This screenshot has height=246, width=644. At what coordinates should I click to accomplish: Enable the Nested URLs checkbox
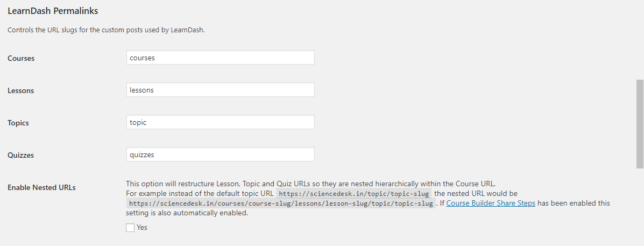(x=130, y=228)
